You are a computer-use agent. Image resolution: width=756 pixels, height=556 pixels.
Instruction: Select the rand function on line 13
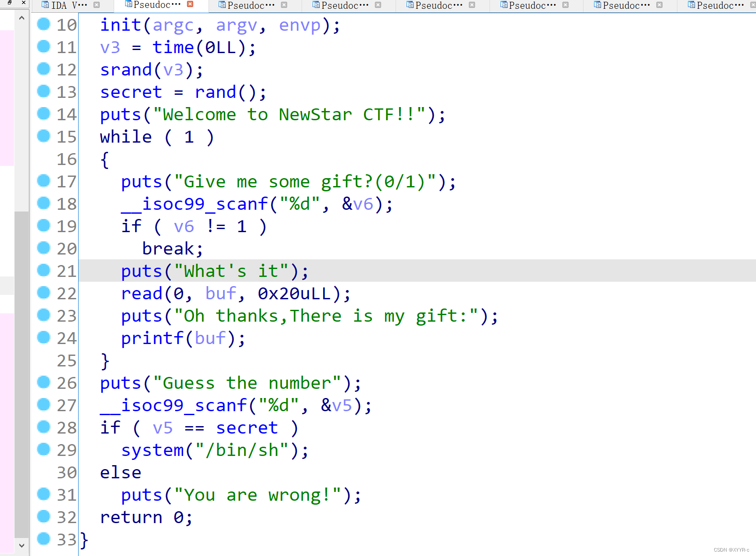(216, 92)
